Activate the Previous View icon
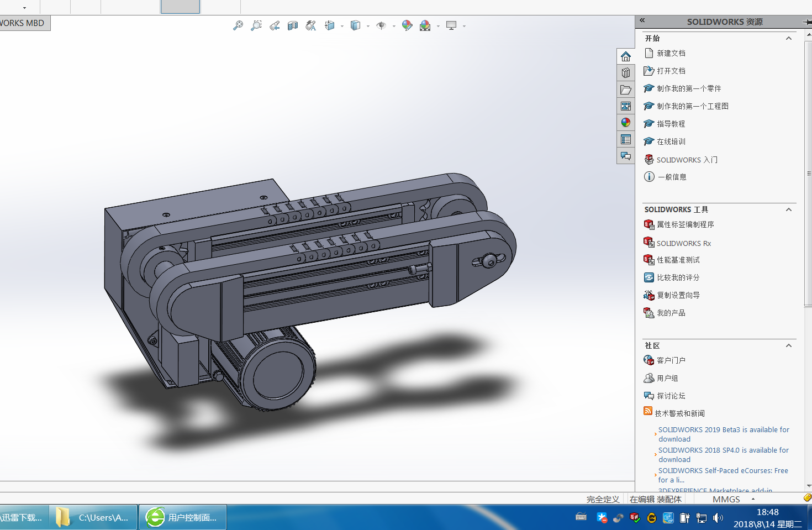The width and height of the screenshot is (812, 530). point(275,25)
